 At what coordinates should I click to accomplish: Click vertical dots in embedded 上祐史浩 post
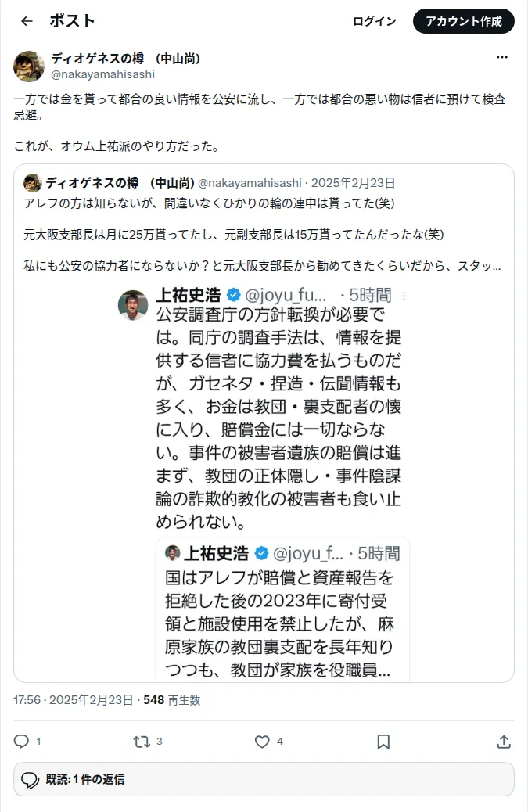404,296
